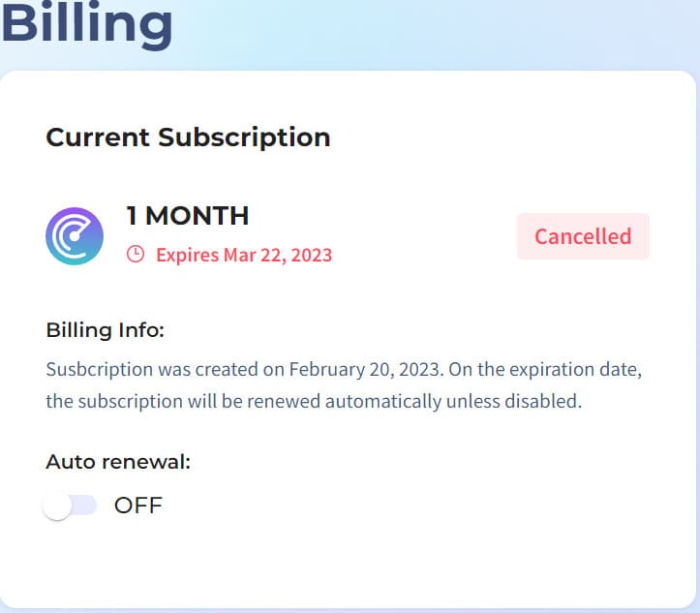
Task: Click the red Cancelled status badge
Action: point(583,236)
